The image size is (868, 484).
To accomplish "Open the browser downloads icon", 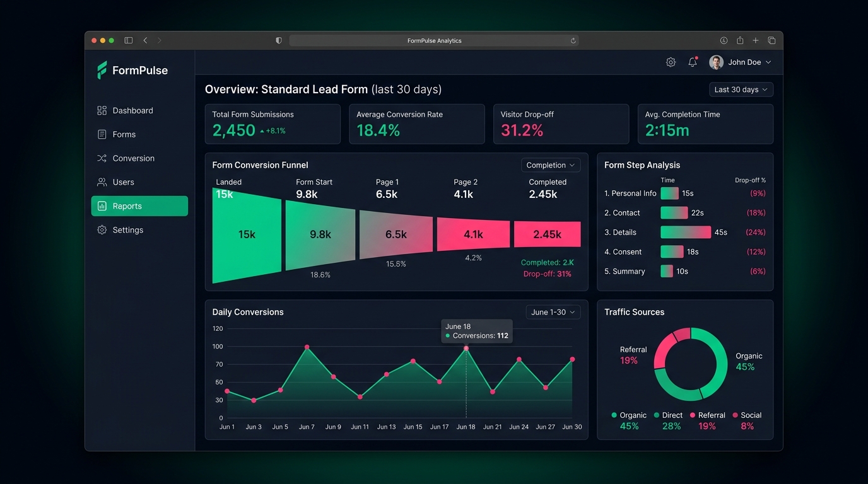I will point(724,40).
